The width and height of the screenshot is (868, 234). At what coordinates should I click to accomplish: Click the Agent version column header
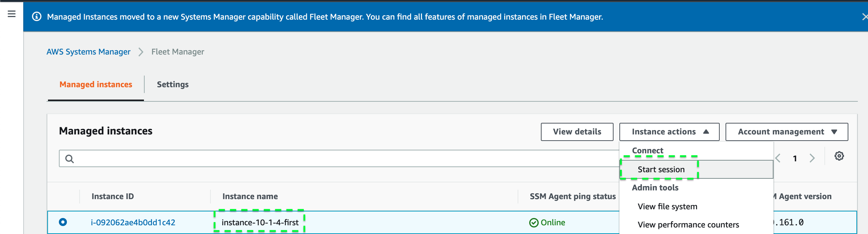click(x=803, y=196)
